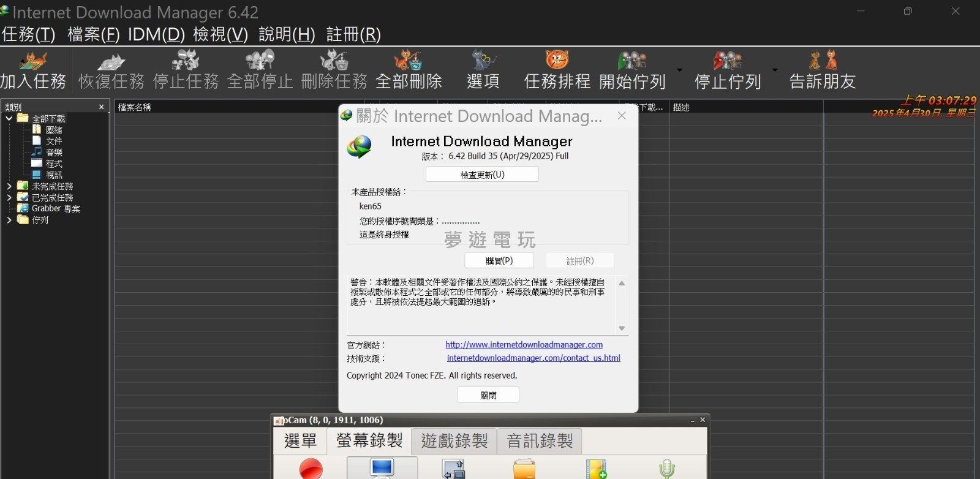Close the 類別 categories panel
This screenshot has height=479, width=980.
pyautogui.click(x=102, y=107)
